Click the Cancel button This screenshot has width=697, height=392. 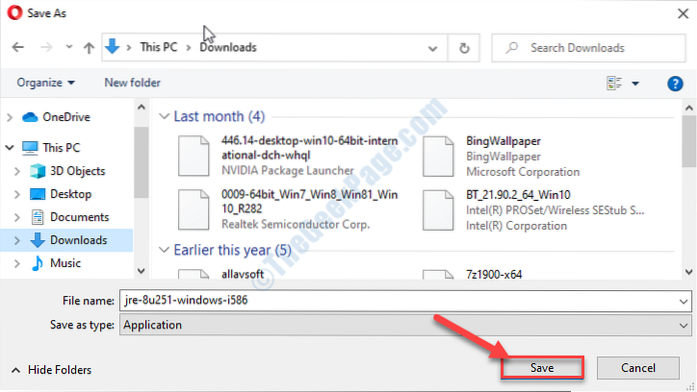click(x=638, y=368)
